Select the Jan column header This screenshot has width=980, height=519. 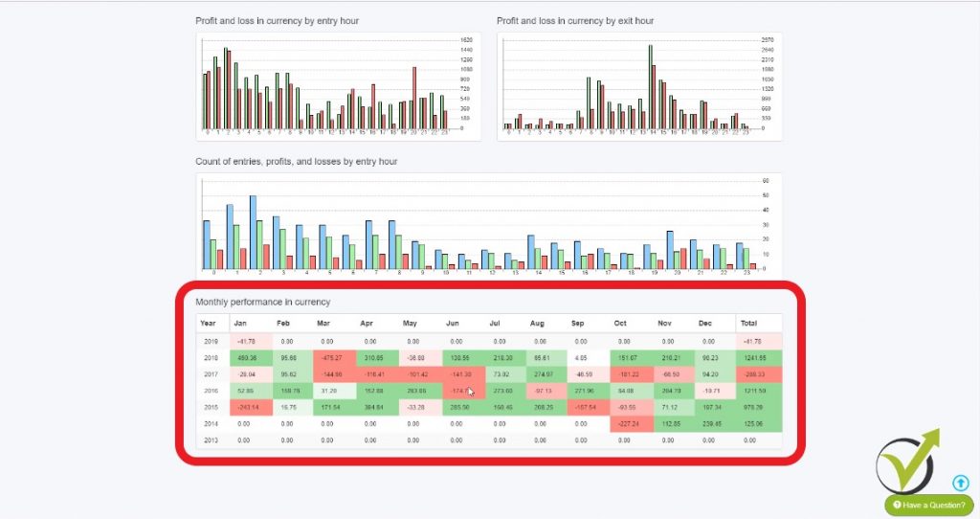[x=240, y=323]
